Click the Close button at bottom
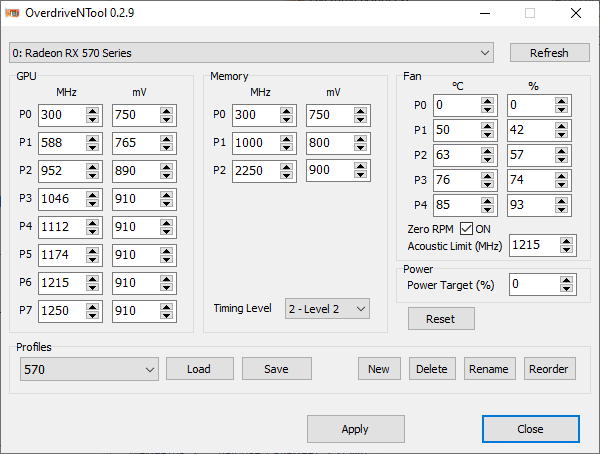 click(x=531, y=429)
